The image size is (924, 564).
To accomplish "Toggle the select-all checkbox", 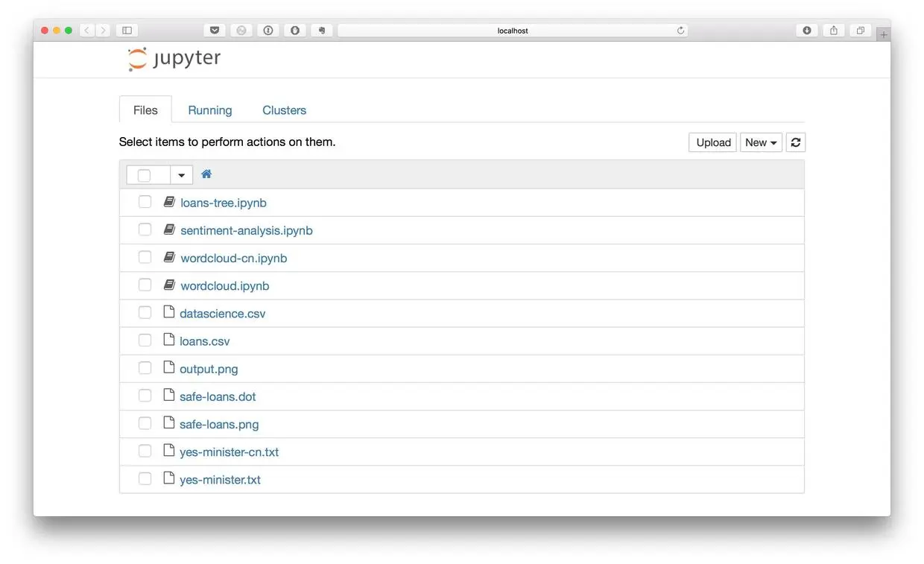I will click(145, 175).
